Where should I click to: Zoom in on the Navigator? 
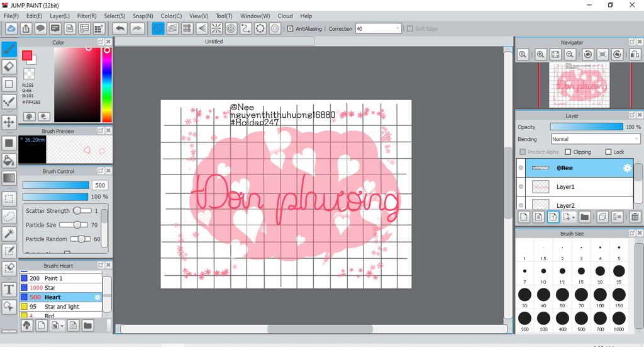click(x=540, y=54)
